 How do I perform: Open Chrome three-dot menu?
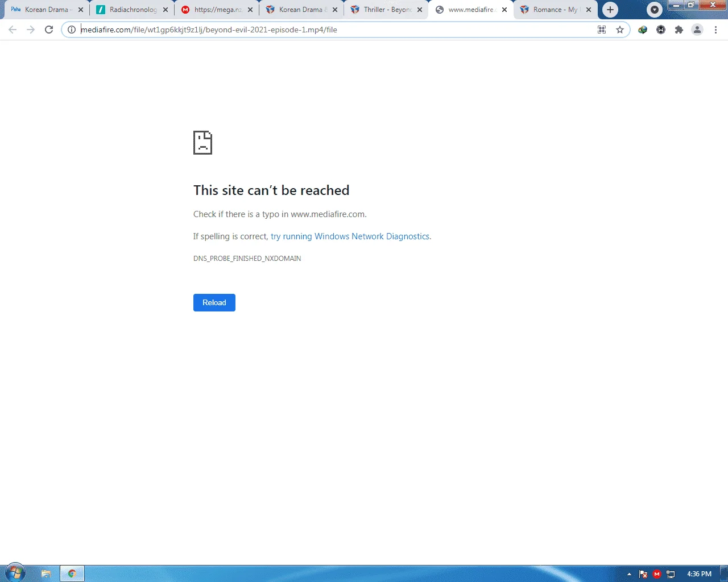tap(715, 30)
